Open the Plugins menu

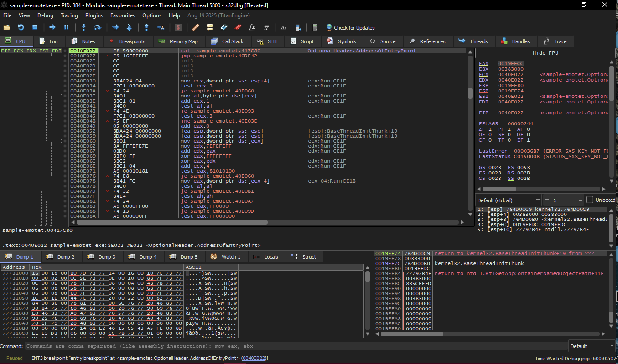tap(94, 15)
